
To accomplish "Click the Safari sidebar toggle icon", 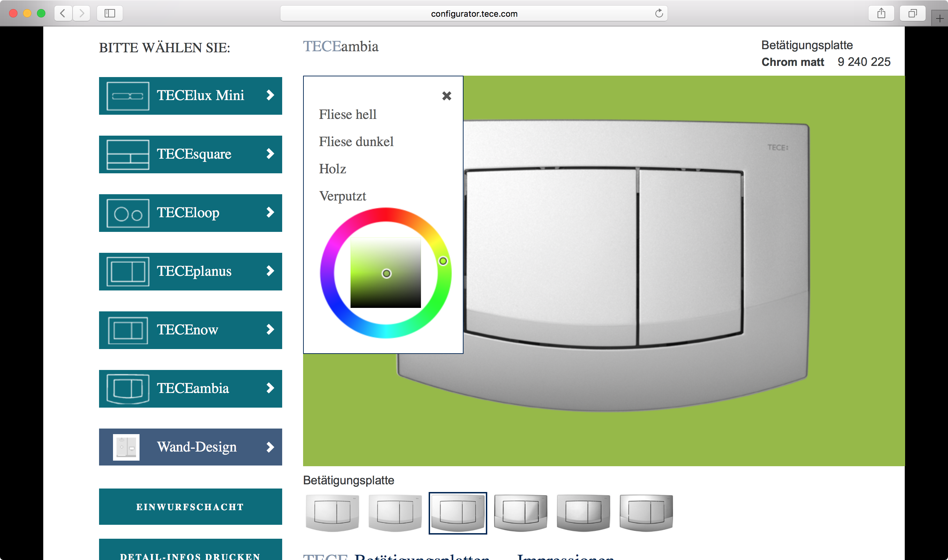I will 110,13.
